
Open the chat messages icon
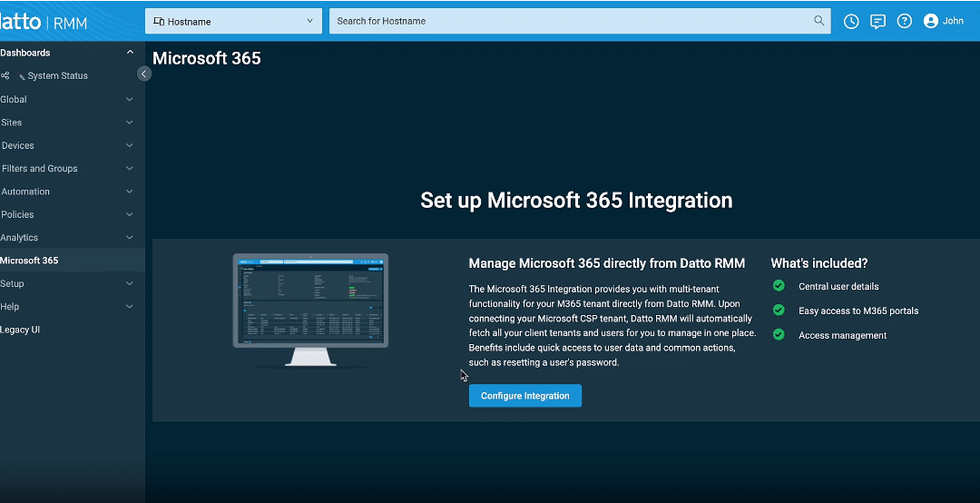pos(877,21)
